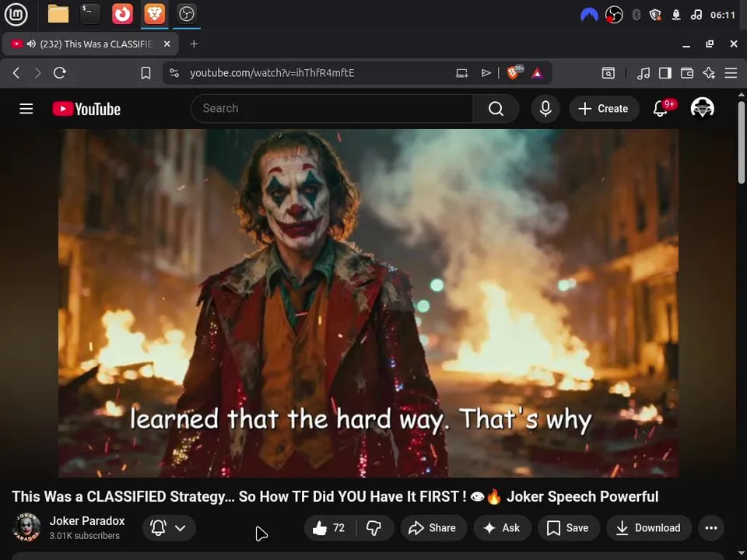
Task: Share this video
Action: [433, 527]
